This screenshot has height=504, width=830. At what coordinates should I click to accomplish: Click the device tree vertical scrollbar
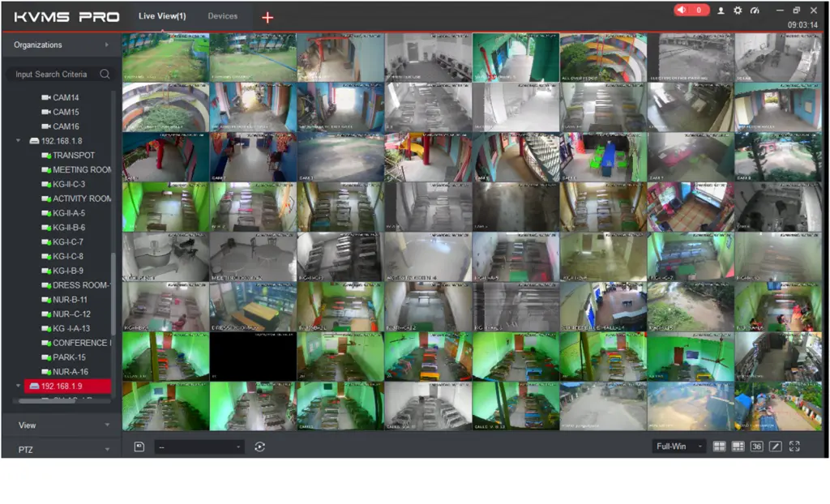point(113,294)
